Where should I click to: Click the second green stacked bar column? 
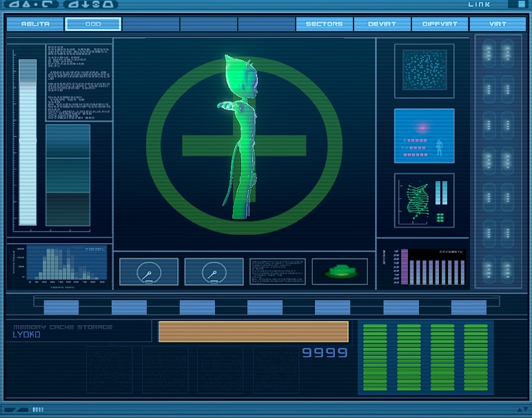[409, 357]
